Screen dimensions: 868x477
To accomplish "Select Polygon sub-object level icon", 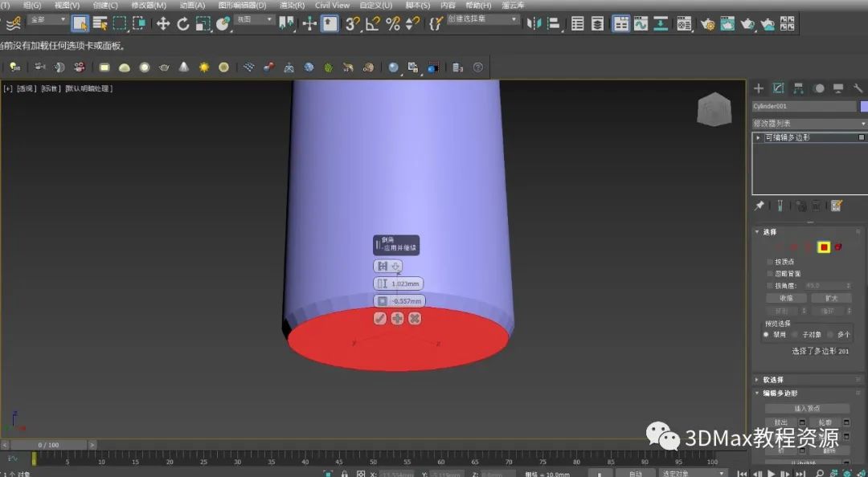I will click(824, 247).
